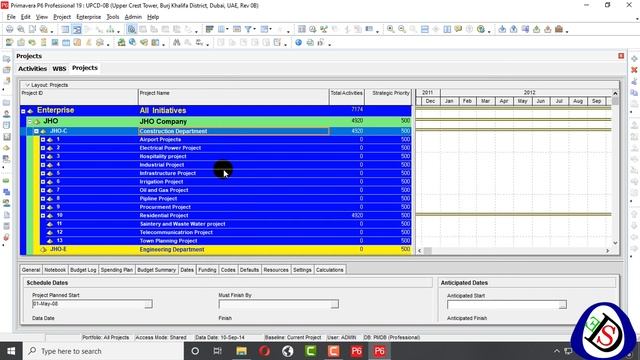The height and width of the screenshot is (360, 640).
Task: Select the Engineering Department row
Action: (x=222, y=249)
